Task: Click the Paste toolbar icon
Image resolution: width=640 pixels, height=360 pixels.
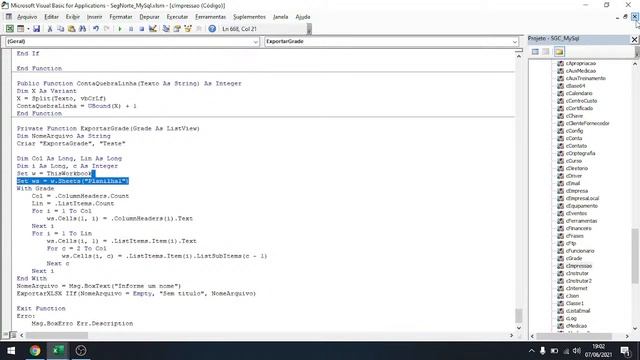Action: coord(71,29)
